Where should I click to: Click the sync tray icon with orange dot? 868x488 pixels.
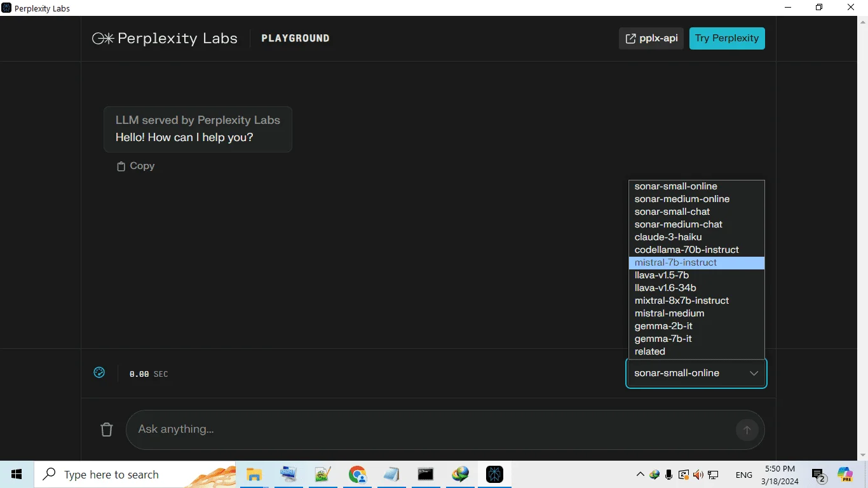[x=684, y=475]
